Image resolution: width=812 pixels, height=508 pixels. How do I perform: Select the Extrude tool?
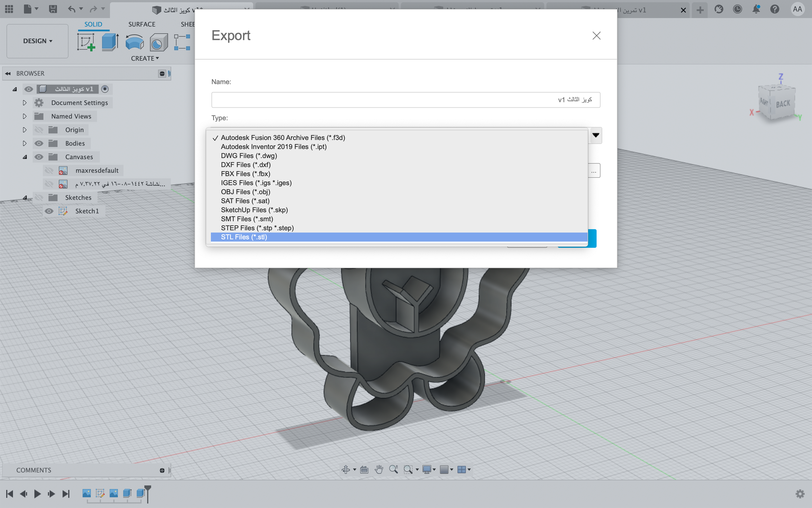110,42
